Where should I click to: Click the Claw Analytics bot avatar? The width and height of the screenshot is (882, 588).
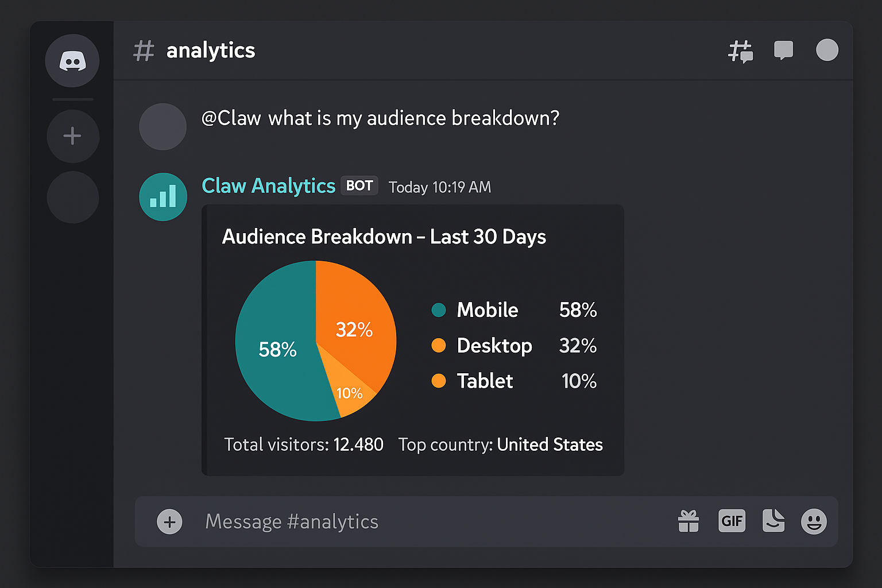[163, 197]
